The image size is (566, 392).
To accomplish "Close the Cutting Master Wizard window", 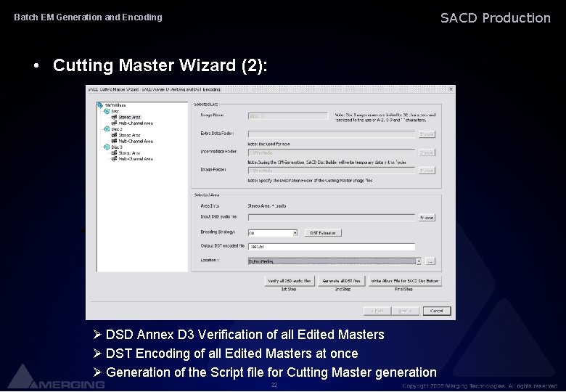I will coord(451,89).
